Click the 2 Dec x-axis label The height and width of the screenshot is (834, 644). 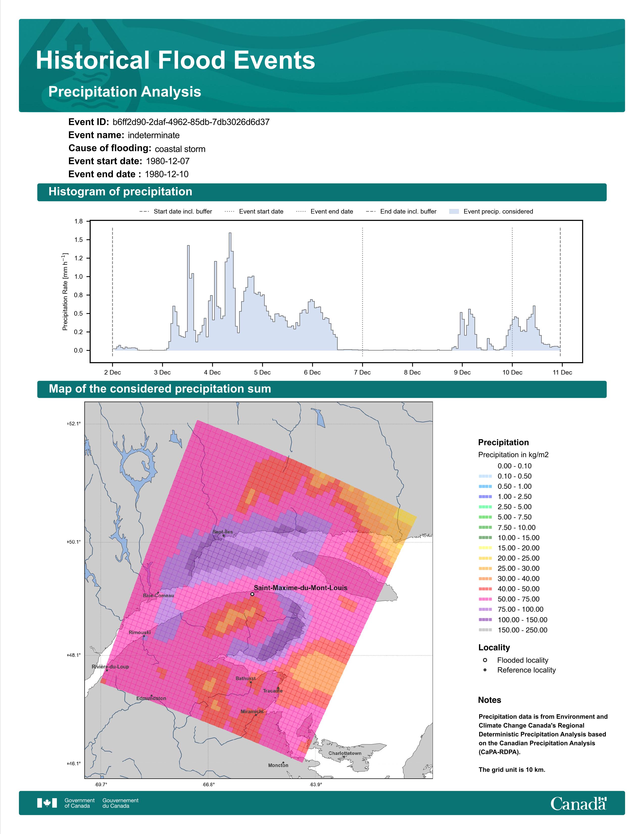click(113, 372)
